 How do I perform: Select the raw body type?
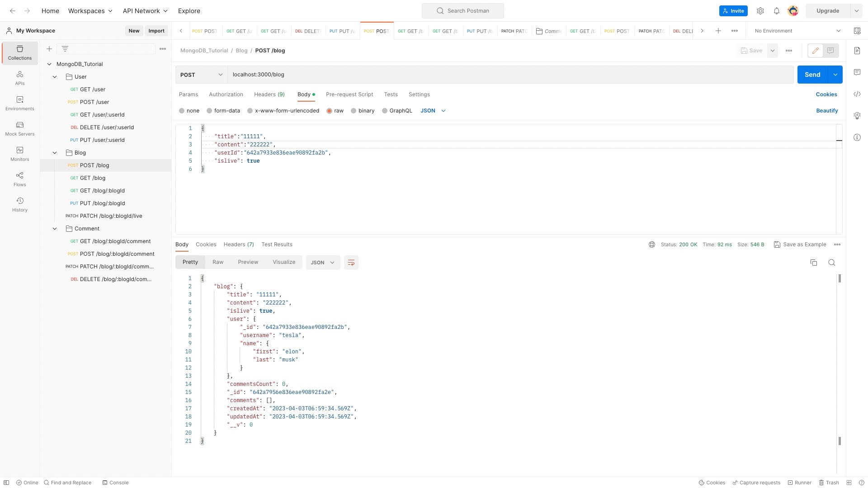329,111
